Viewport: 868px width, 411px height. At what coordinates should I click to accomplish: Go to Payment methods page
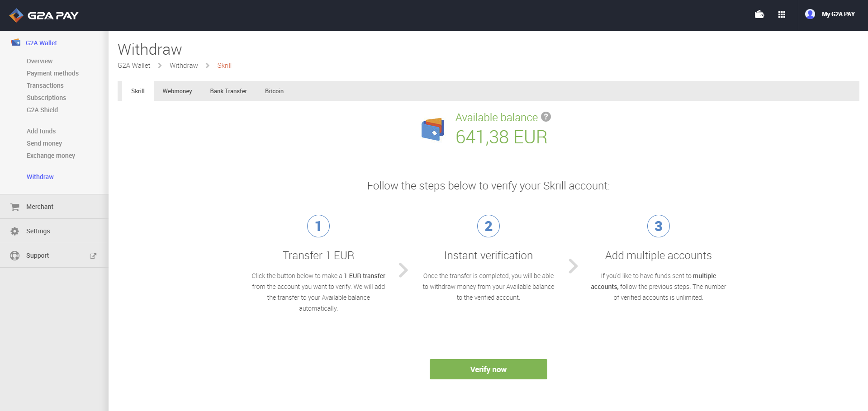tap(52, 73)
